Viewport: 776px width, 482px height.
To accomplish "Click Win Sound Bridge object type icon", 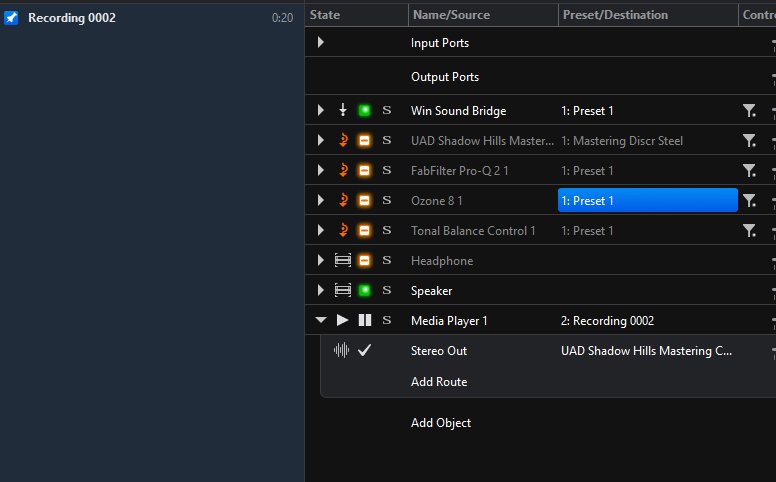I will click(342, 110).
